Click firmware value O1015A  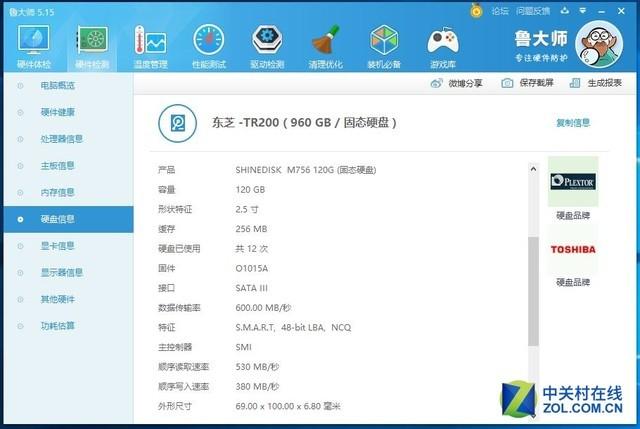coord(251,268)
